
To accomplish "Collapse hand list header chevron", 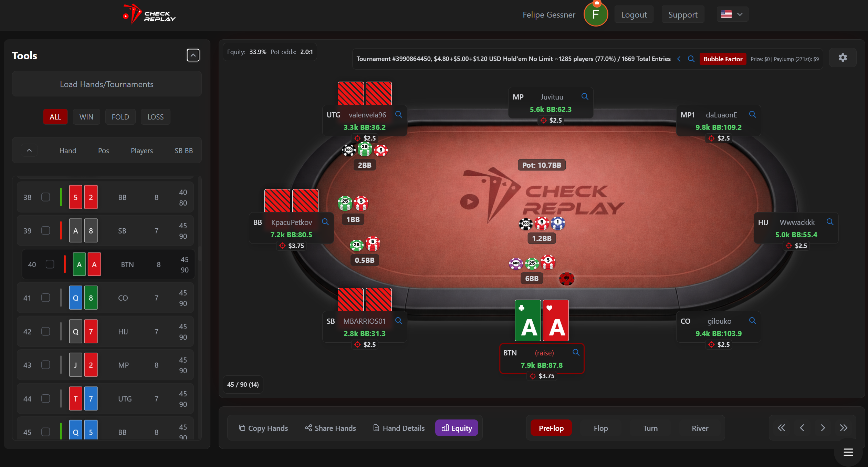I will [29, 151].
